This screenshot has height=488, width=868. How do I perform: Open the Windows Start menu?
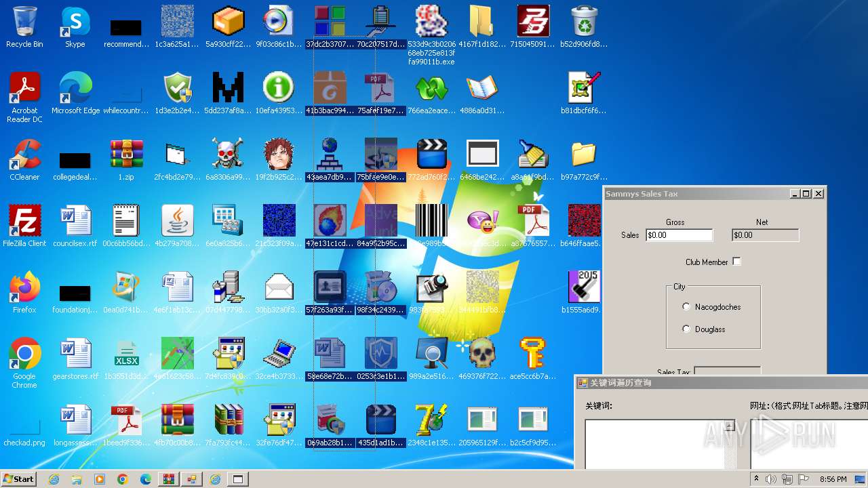pyautogui.click(x=18, y=479)
